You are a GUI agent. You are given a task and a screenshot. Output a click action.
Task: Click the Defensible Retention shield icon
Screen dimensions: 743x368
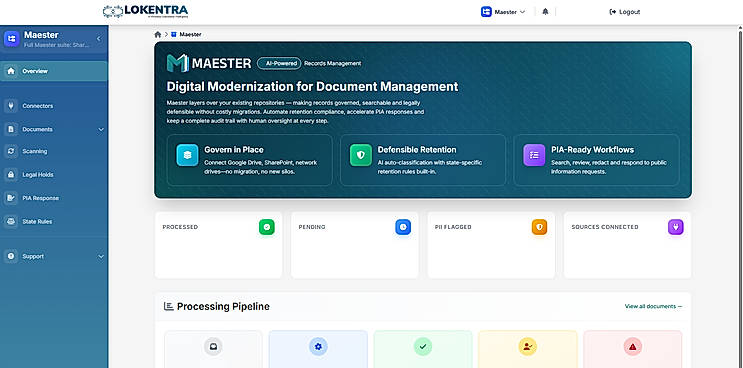361,155
